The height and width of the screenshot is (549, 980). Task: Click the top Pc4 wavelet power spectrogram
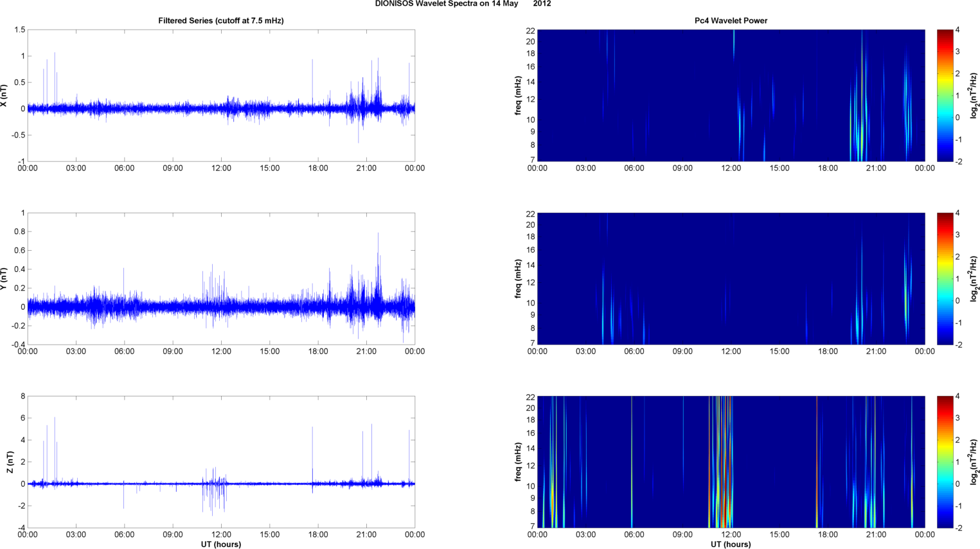[x=731, y=95]
